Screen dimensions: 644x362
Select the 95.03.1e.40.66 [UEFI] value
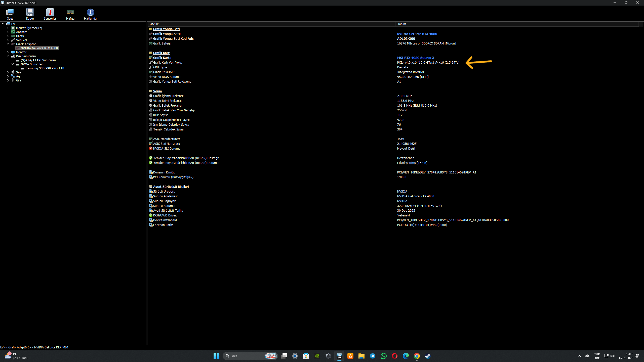[x=413, y=77]
